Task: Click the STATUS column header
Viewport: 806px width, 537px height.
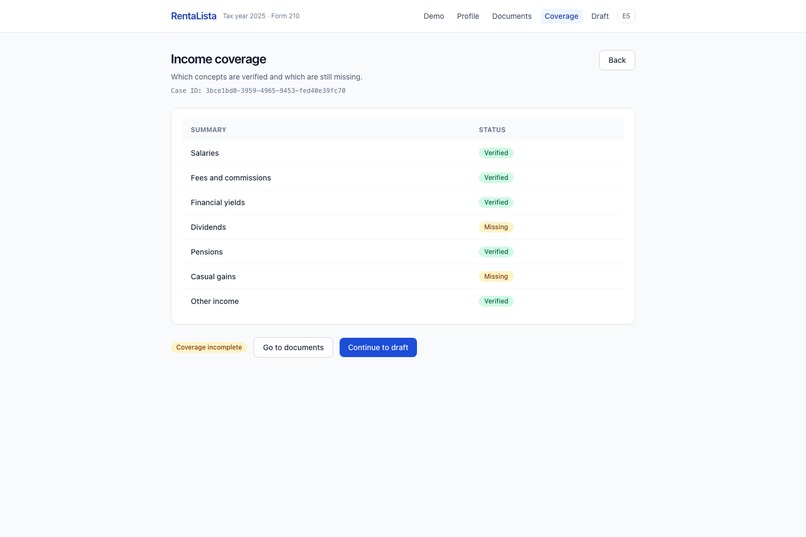Action: (492, 130)
